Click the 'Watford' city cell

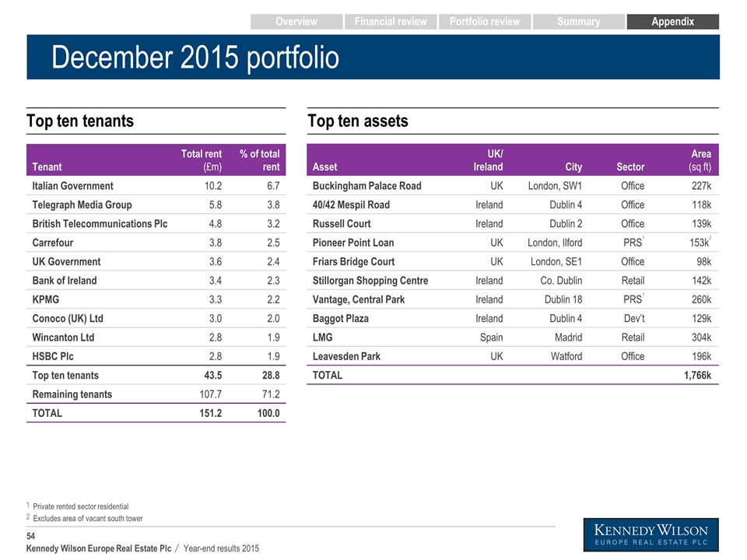(566, 357)
